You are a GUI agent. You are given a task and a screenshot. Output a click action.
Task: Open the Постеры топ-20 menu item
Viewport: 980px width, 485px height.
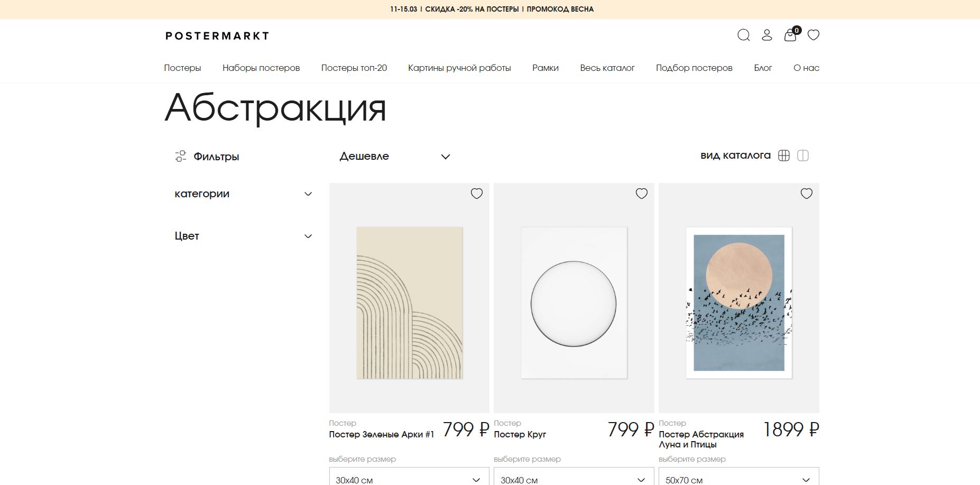coord(354,68)
